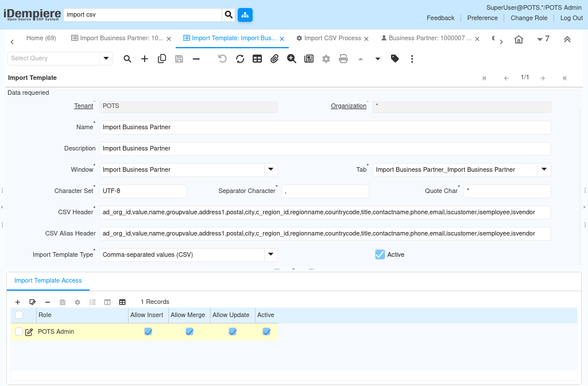Switch to the Home (69) tab
The width and height of the screenshot is (588, 386).
[x=41, y=38]
